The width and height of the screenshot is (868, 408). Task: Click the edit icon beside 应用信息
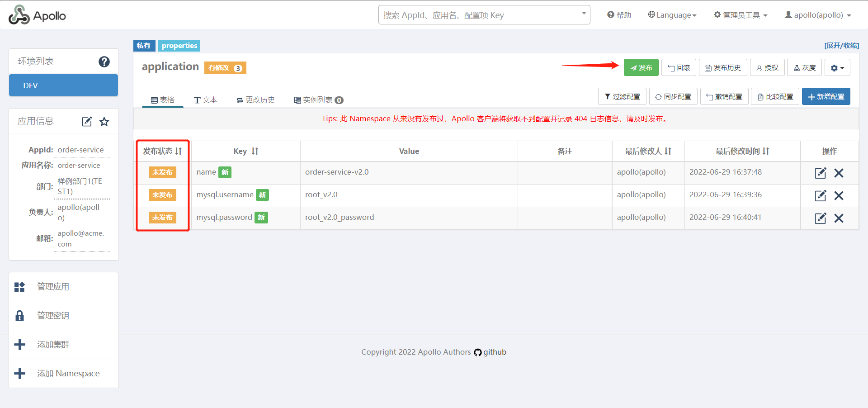(87, 122)
